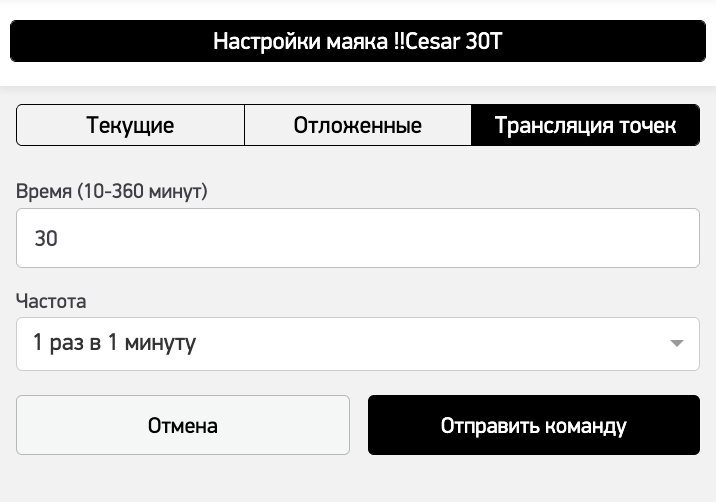Click the small gray triangle in frequency selector
716x502 pixels.
pyautogui.click(x=677, y=344)
